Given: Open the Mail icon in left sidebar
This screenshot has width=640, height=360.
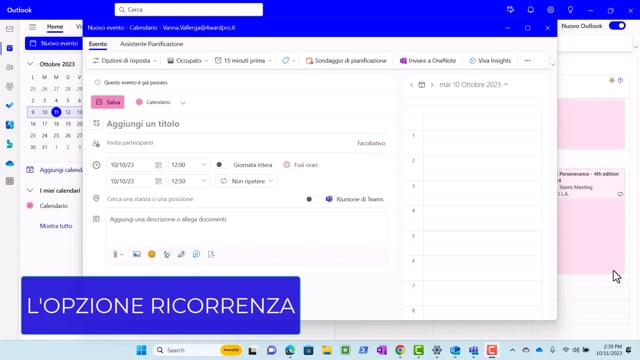Looking at the screenshot, I should click(x=10, y=29).
